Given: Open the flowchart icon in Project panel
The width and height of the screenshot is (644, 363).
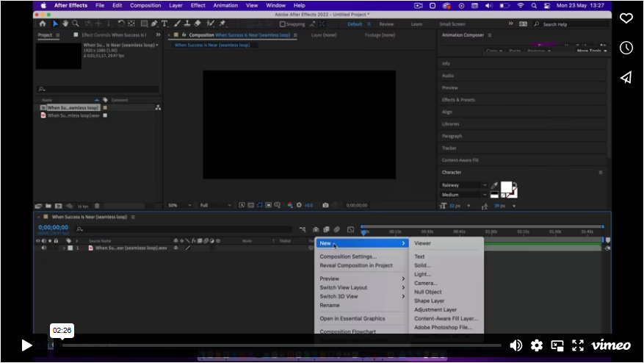Looking at the screenshot, I should 158,108.
